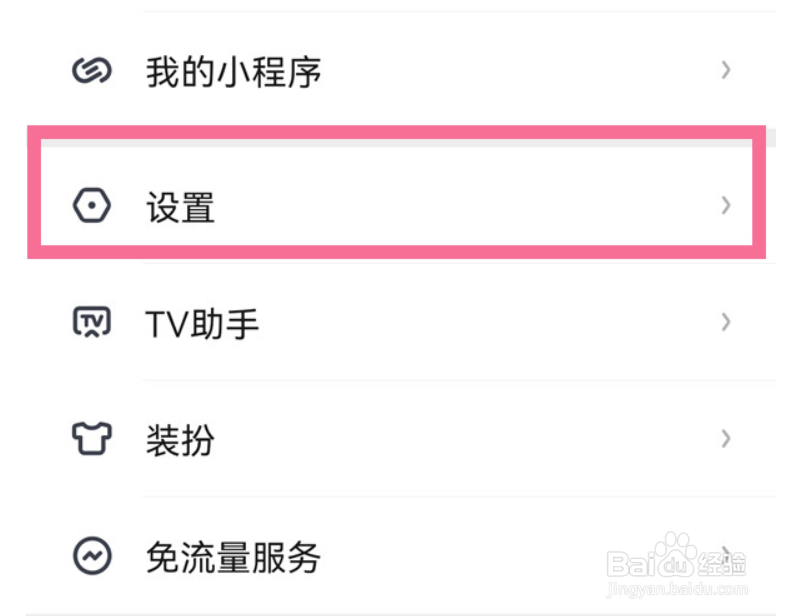This screenshot has width=791, height=616.
Task: Select the 免流量服务 text label
Action: (234, 557)
